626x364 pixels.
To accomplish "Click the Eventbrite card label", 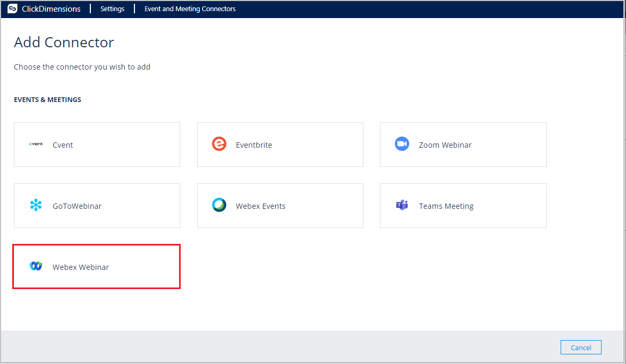I will pyautogui.click(x=254, y=145).
